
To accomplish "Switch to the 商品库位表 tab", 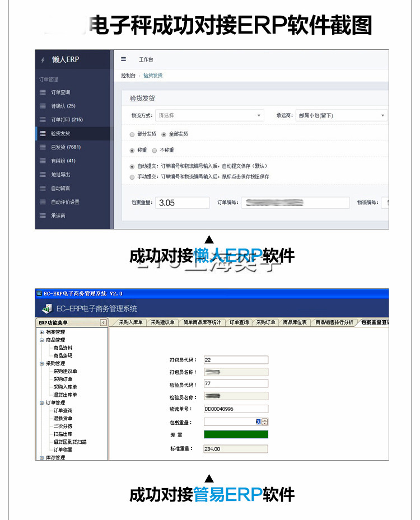I will (x=295, y=322).
